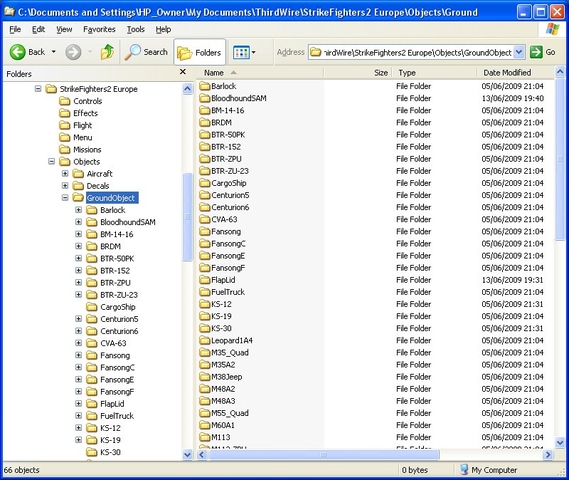Select Missions folder in tree

(80, 149)
